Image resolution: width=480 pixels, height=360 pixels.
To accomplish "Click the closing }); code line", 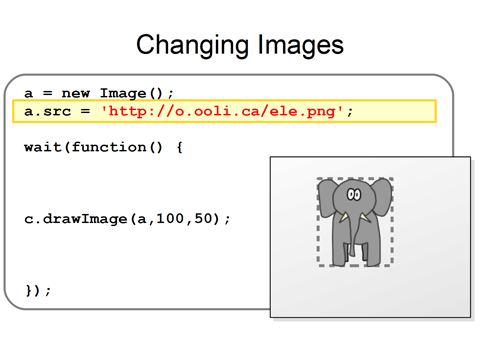I will [38, 291].
